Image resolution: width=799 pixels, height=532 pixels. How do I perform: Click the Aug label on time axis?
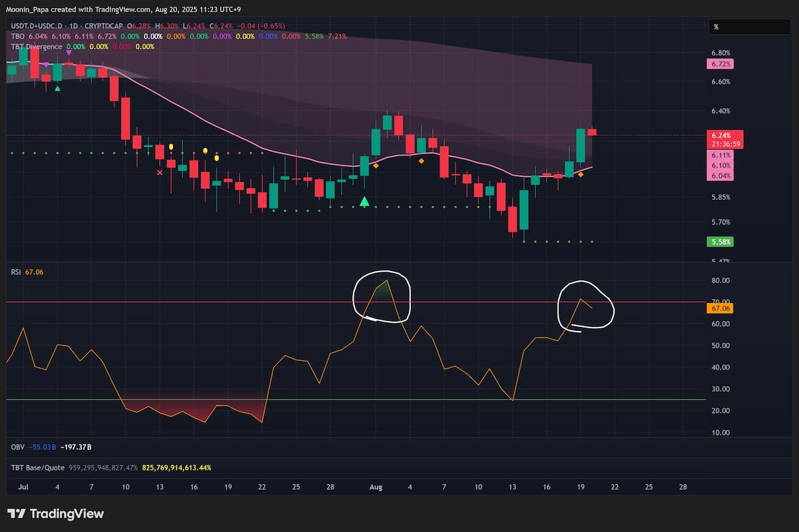pyautogui.click(x=376, y=487)
